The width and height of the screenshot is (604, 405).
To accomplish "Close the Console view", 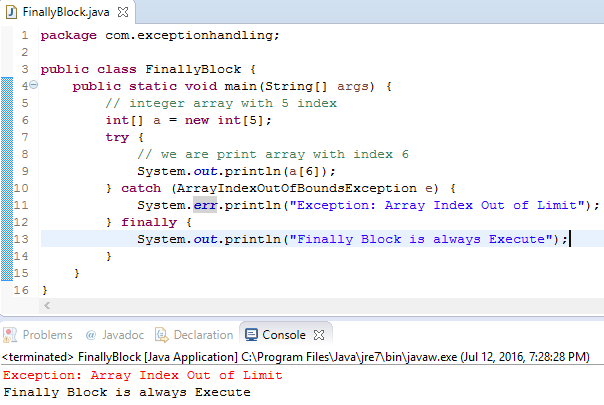I will click(319, 335).
